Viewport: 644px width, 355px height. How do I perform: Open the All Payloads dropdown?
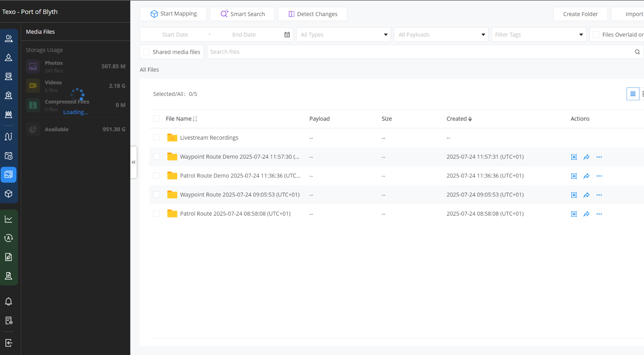tap(441, 35)
